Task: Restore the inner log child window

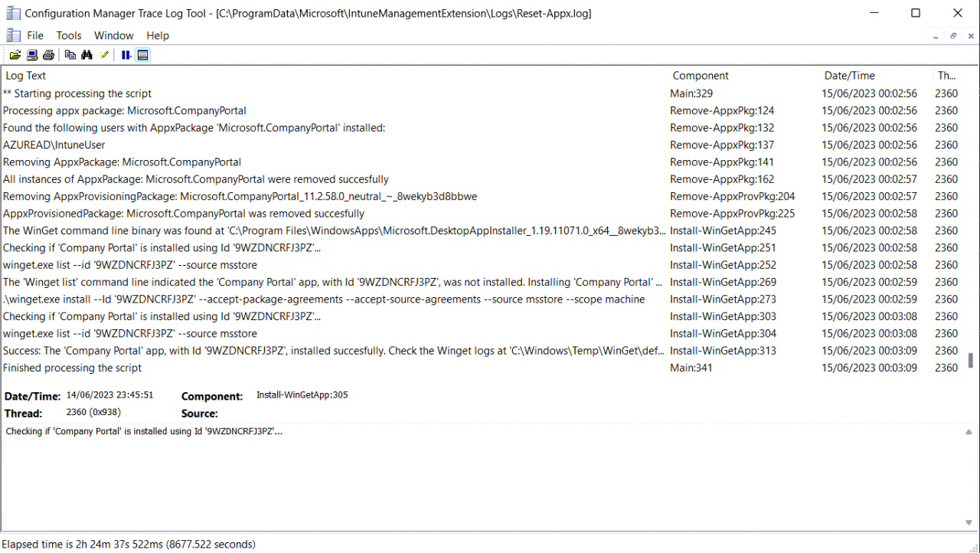Action: [x=953, y=36]
